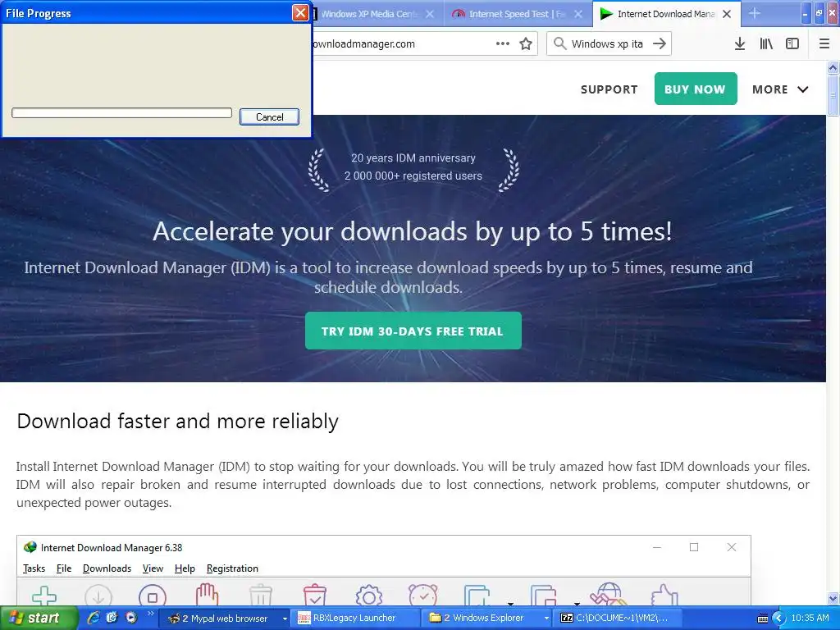Screen dimensions: 840x630
Task: Open the Library bookmarks icon
Action: point(766,44)
